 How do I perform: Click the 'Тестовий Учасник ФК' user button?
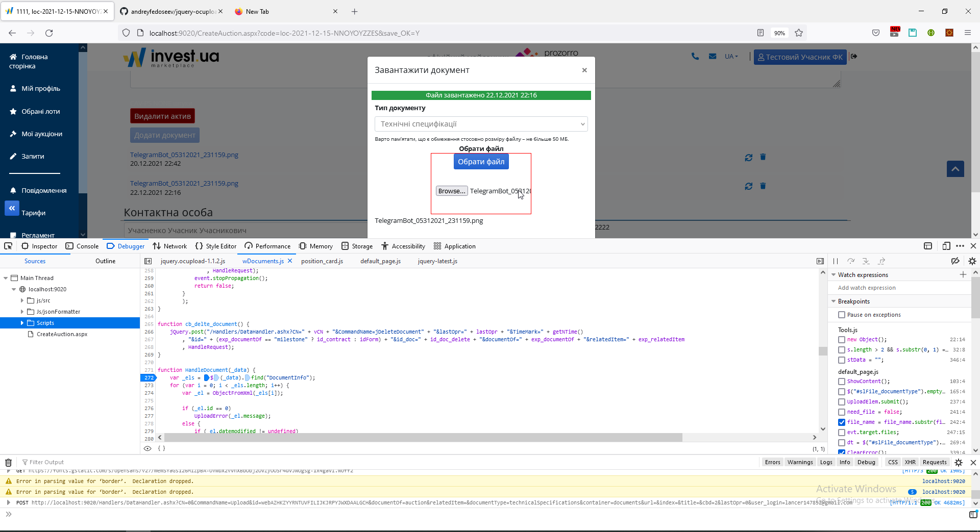800,57
